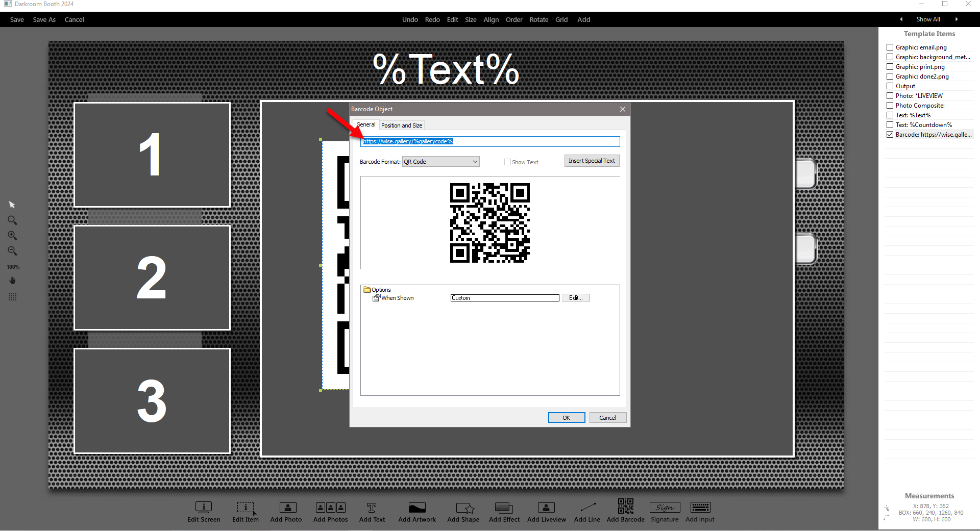Switch to Position and Size tab
Image resolution: width=980 pixels, height=531 pixels.
(x=402, y=125)
